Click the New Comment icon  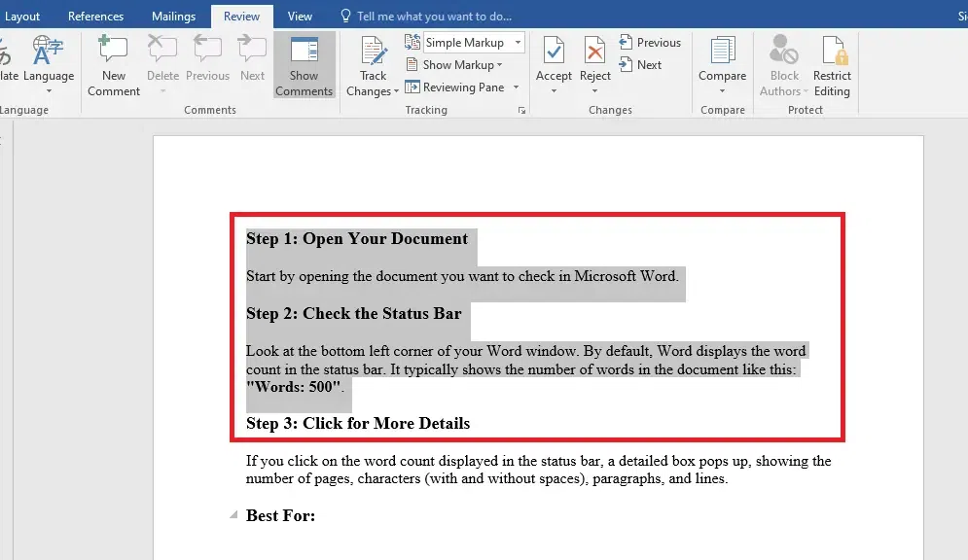tap(114, 50)
